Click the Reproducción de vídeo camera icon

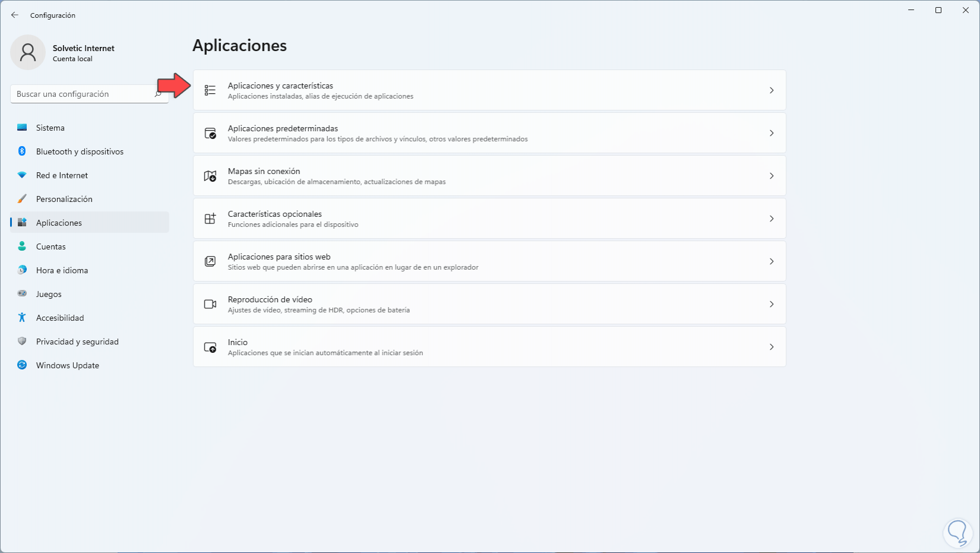coord(210,304)
